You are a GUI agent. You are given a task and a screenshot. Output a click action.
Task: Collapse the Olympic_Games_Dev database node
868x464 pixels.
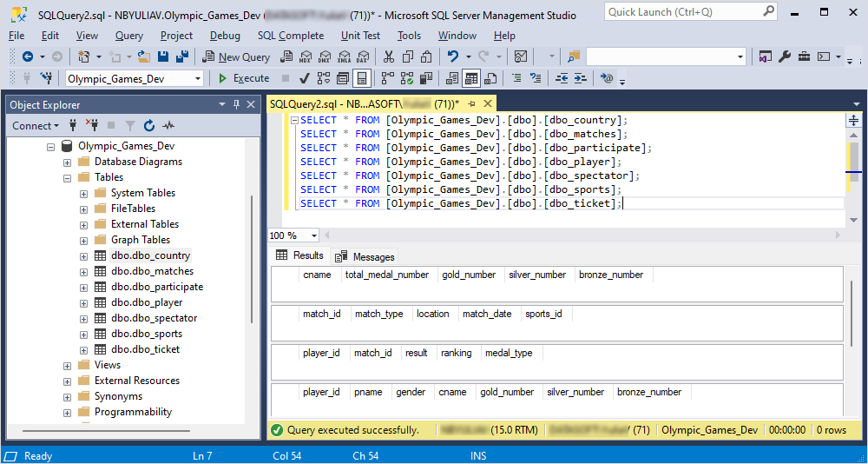[x=51, y=147]
